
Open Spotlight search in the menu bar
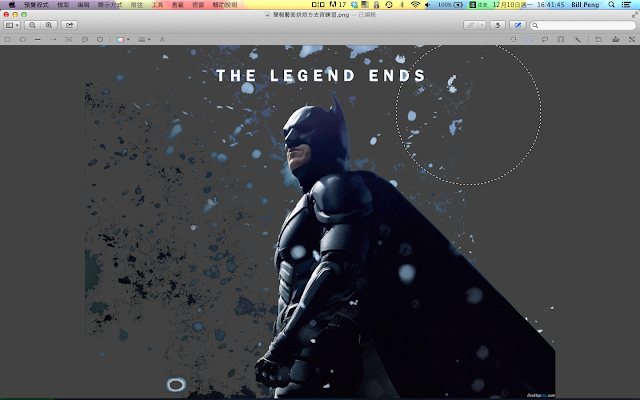[611, 5]
